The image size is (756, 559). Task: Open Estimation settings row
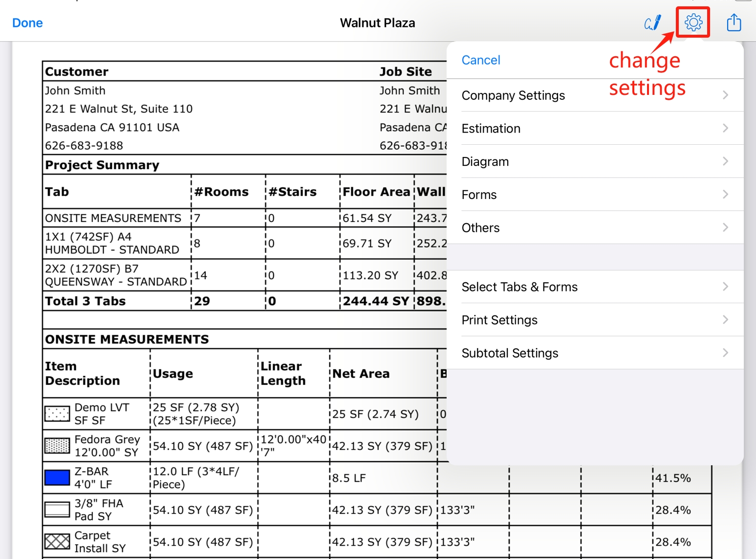pyautogui.click(x=595, y=129)
